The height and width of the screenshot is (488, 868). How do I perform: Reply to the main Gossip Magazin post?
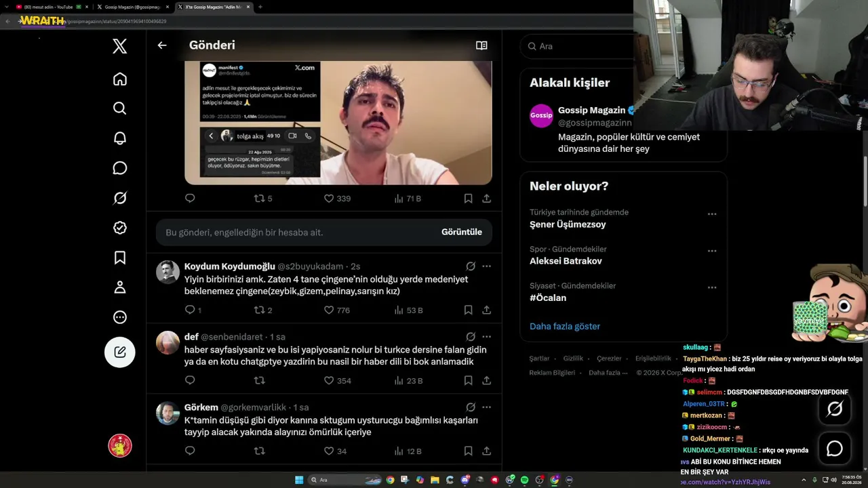(x=190, y=199)
